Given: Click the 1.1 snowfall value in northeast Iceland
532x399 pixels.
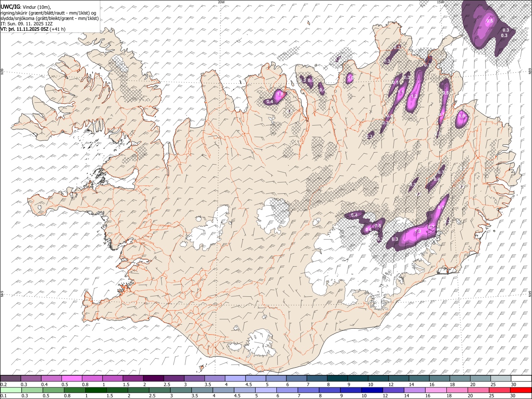Looking at the screenshot, I should click(401, 93).
